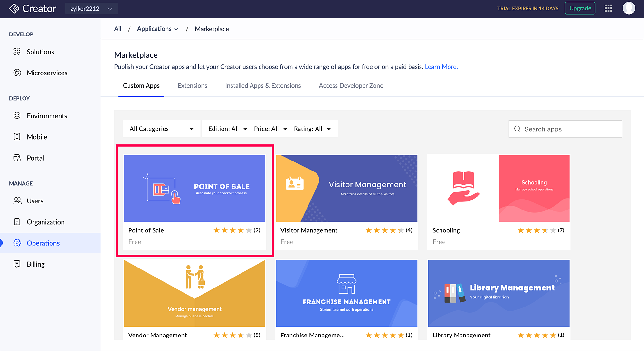Select the Mobile phone icon

click(17, 137)
